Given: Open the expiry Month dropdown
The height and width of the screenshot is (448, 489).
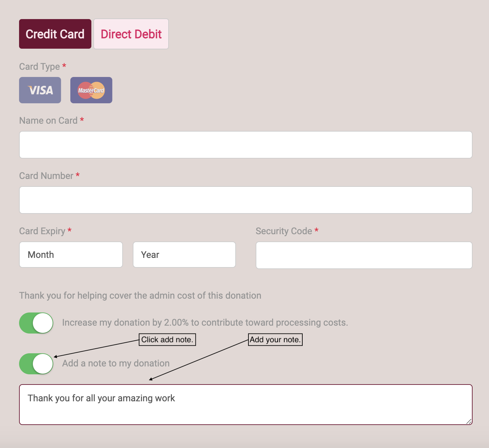Looking at the screenshot, I should pos(71,255).
